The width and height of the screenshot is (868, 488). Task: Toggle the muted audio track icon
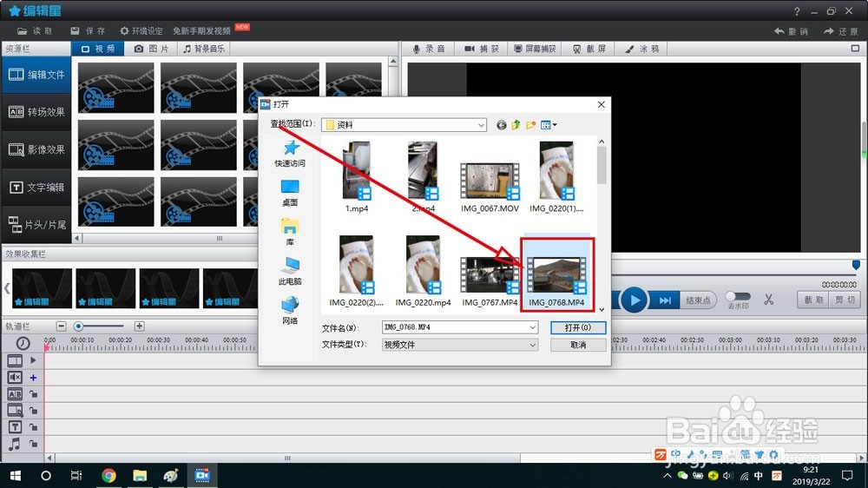click(15, 377)
